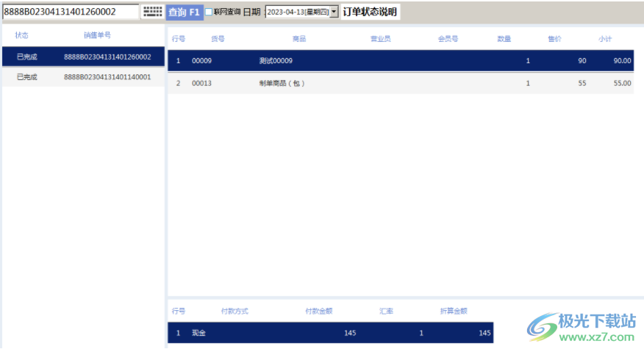Click 已完成 status of order ending 140001
The image size is (644, 349).
(27, 76)
